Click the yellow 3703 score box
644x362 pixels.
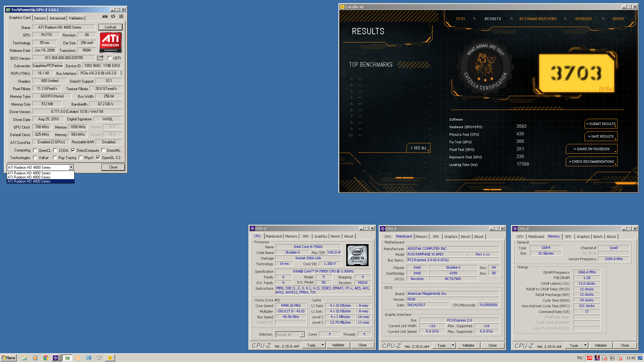coord(577,73)
